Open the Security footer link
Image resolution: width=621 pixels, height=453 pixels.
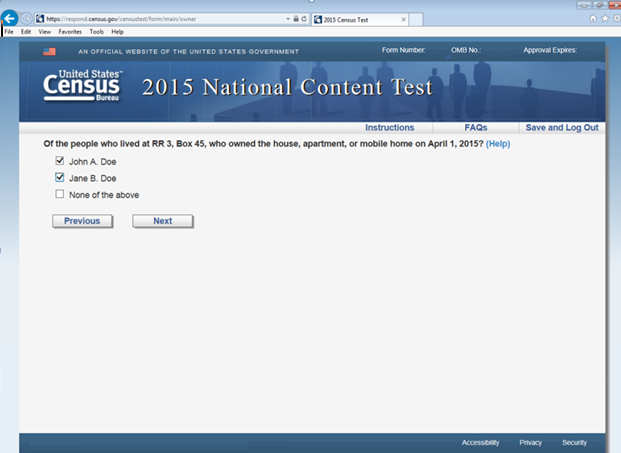pos(574,442)
